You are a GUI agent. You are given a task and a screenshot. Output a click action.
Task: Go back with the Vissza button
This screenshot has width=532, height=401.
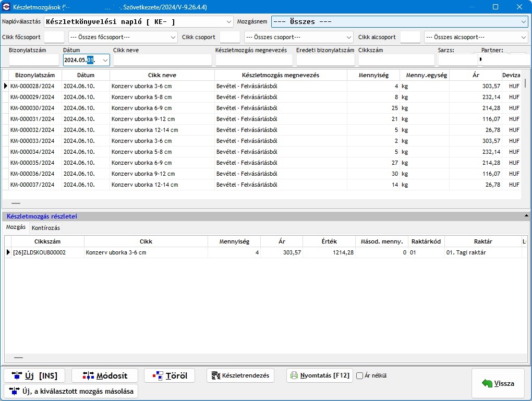(498, 383)
